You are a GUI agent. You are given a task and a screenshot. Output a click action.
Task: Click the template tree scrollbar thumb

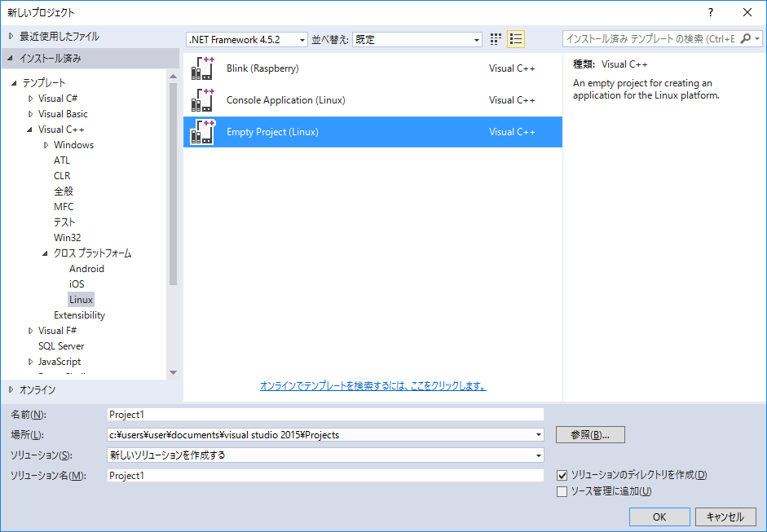tap(173, 184)
